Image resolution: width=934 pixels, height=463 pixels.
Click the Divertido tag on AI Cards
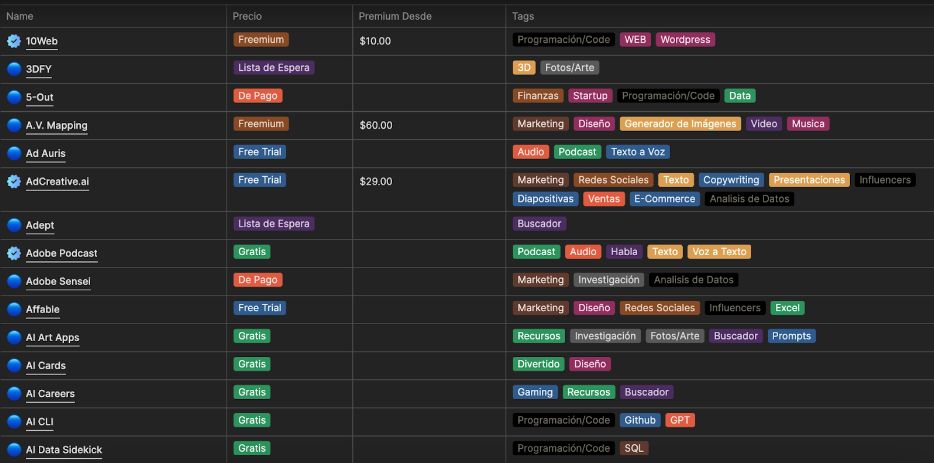539,364
